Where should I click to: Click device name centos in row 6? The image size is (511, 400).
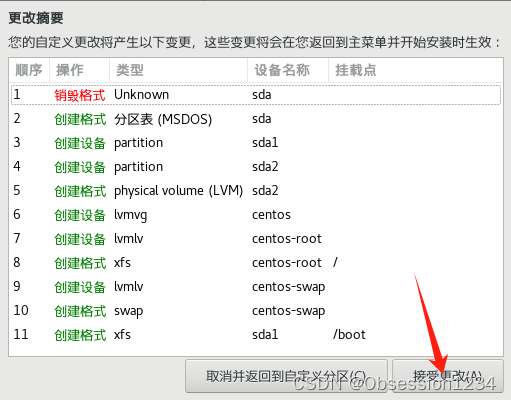(271, 215)
